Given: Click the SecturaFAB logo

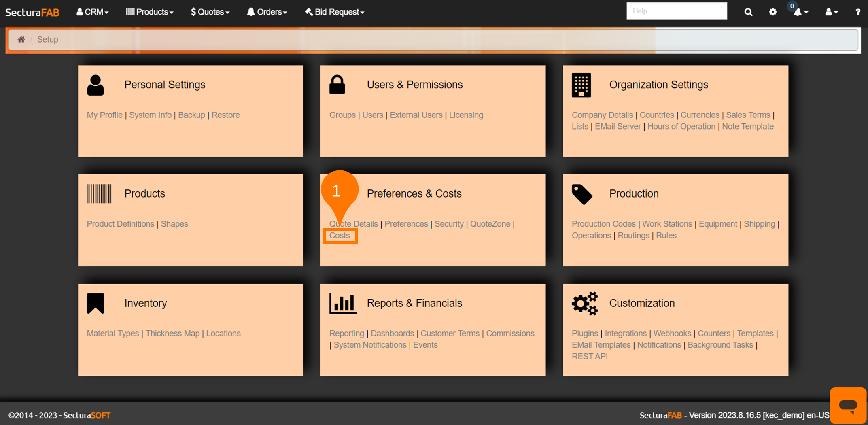Looking at the screenshot, I should point(32,12).
